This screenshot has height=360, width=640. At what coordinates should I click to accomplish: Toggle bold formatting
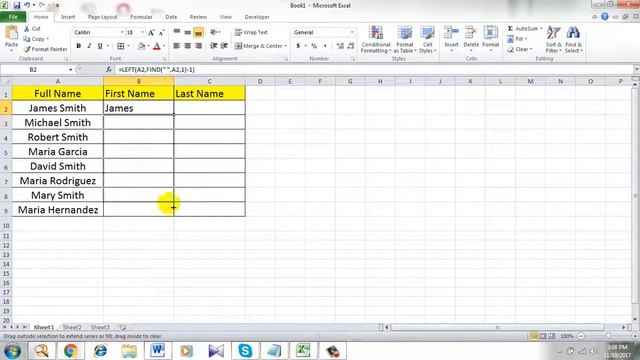coord(78,46)
